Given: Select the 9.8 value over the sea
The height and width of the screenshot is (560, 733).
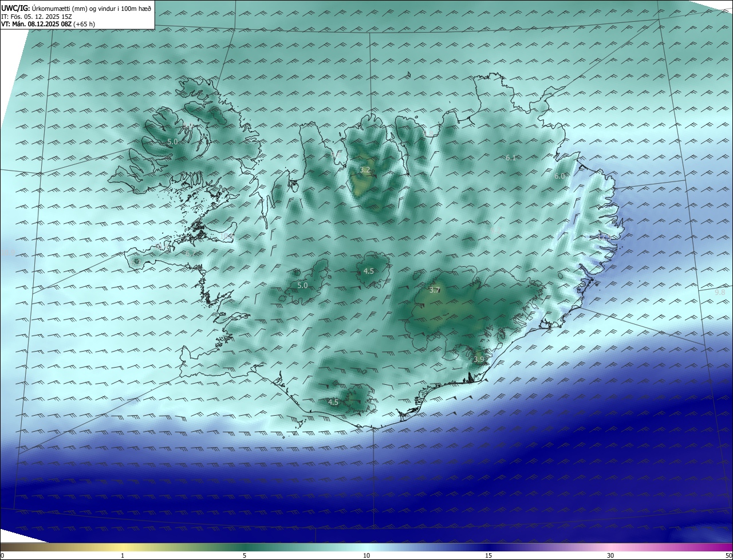Looking at the screenshot, I should click(x=720, y=292).
